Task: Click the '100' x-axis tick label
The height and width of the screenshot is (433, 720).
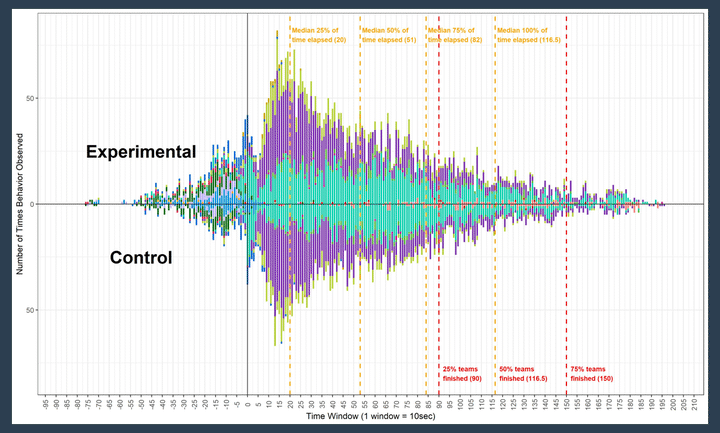Action: coord(461,404)
